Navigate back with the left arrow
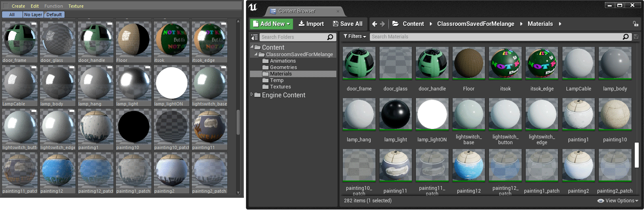Image resolution: width=644 pixels, height=210 pixels. pos(374,24)
